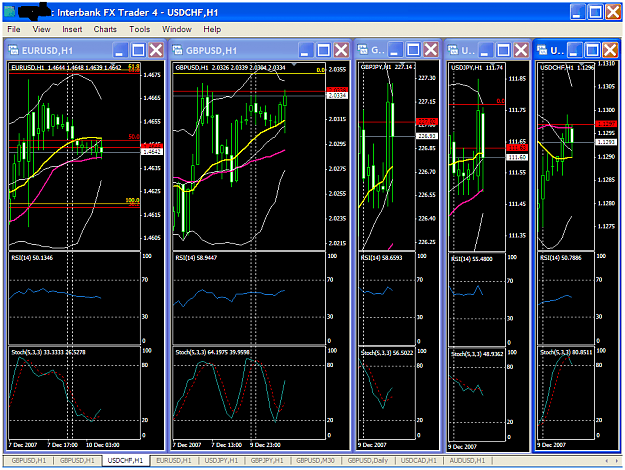The image size is (625, 470).
Task: Click the GBPJPY chart window icon
Action: pos(363,50)
